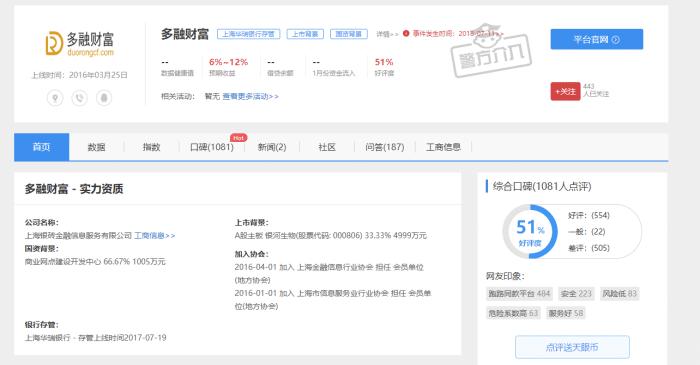This screenshot has width=700, height=365.
Task: Click the red alert icon beside 事件发生时间
Action: pos(406,33)
